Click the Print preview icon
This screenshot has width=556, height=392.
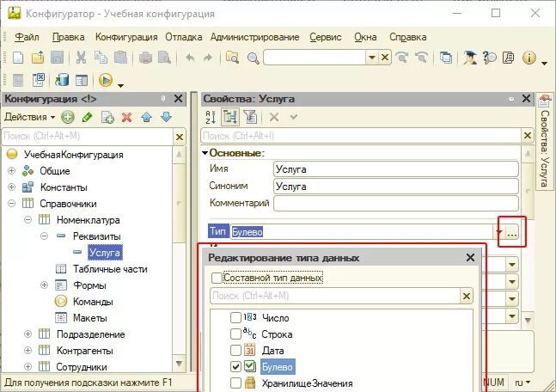click(164, 57)
